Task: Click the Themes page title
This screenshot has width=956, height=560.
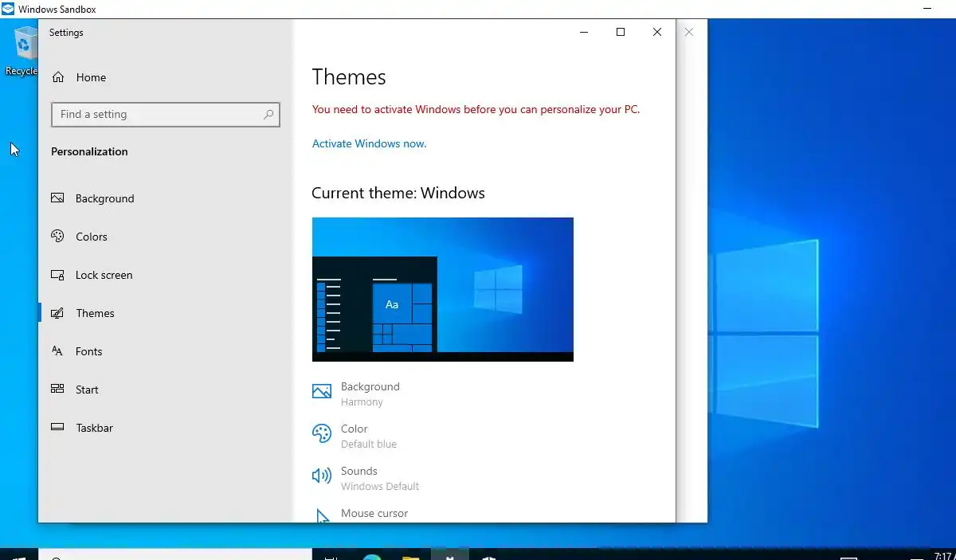Action: pos(349,76)
